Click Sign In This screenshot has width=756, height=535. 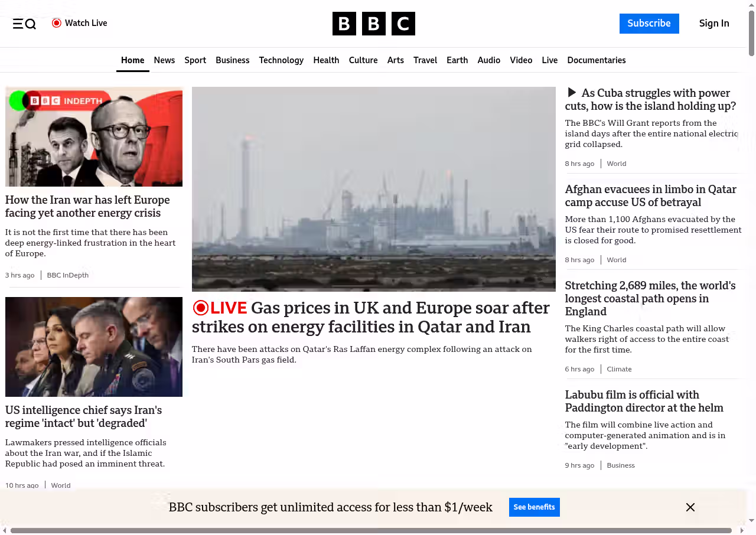click(x=714, y=24)
